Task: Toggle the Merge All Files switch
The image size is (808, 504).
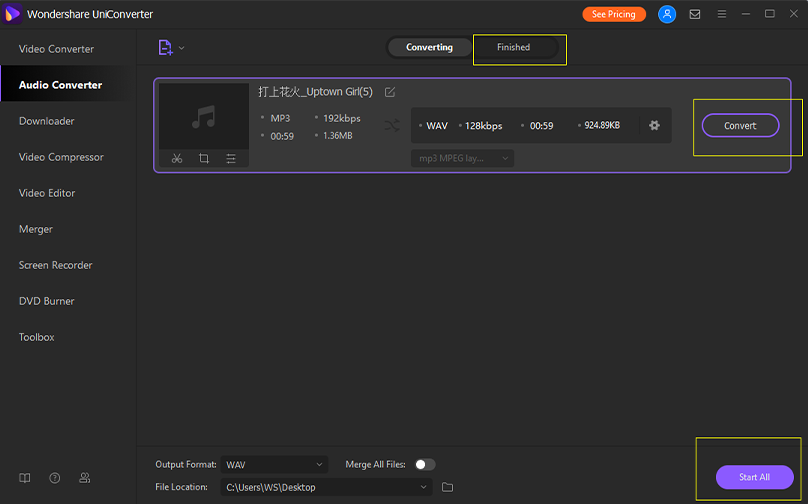Action: 425,464
